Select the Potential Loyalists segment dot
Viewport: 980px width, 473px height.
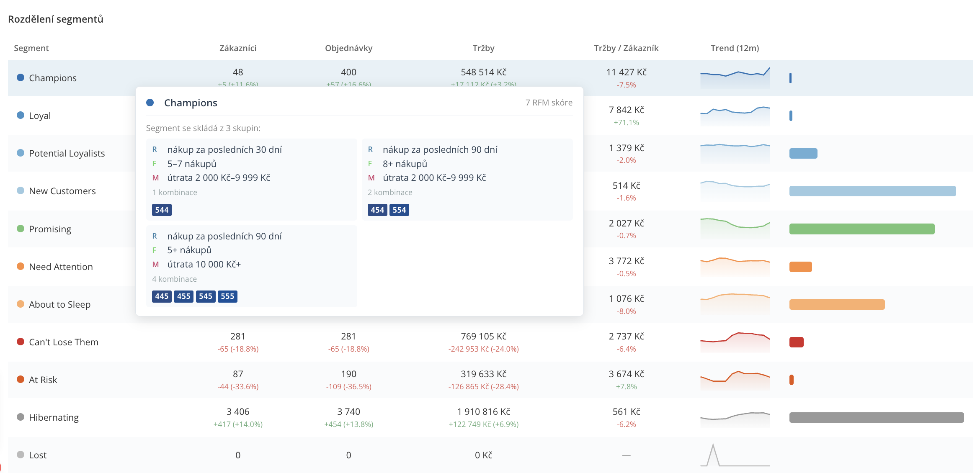20,153
